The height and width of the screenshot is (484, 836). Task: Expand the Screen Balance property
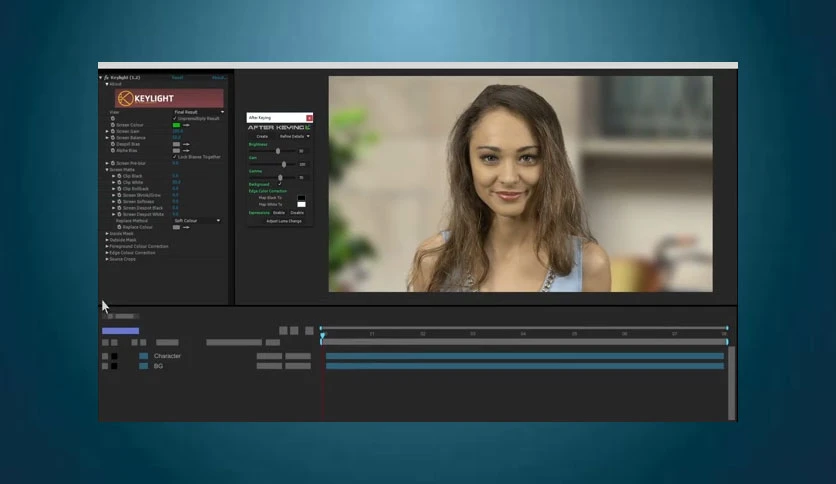click(107, 138)
